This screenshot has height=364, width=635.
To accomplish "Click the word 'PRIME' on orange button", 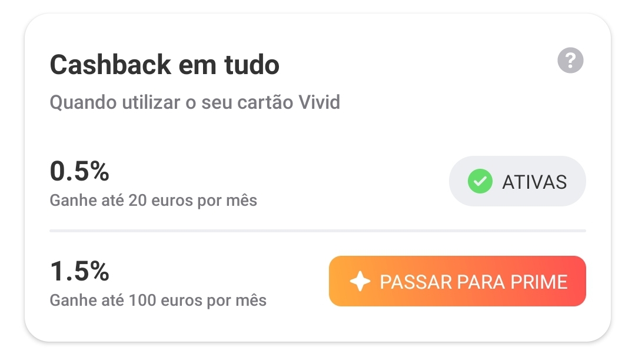I will click(538, 282).
